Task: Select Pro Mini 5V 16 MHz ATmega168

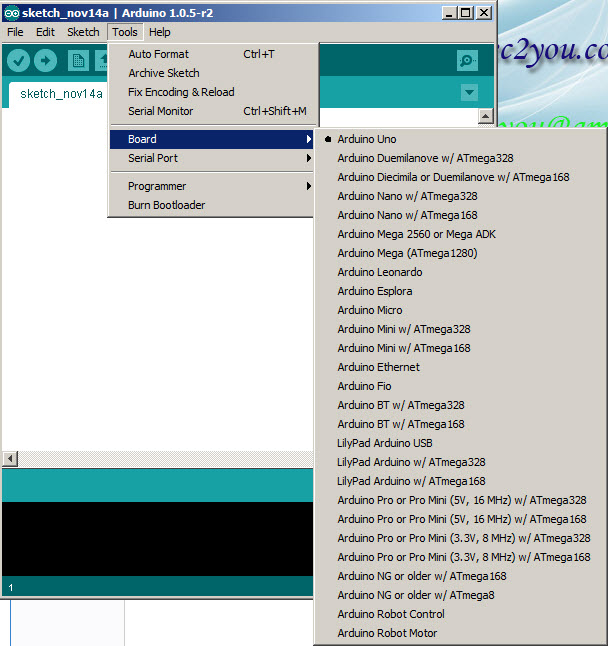Action: point(461,519)
